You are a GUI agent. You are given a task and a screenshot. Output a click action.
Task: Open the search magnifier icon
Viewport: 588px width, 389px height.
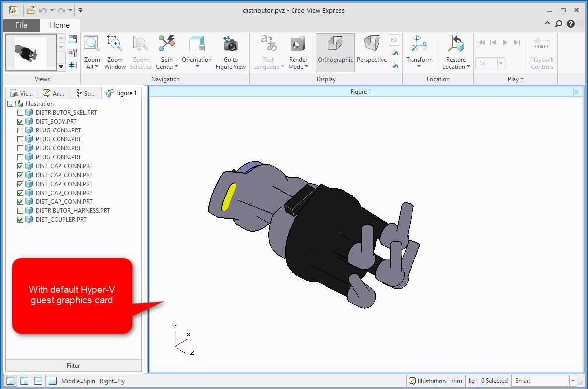click(559, 24)
